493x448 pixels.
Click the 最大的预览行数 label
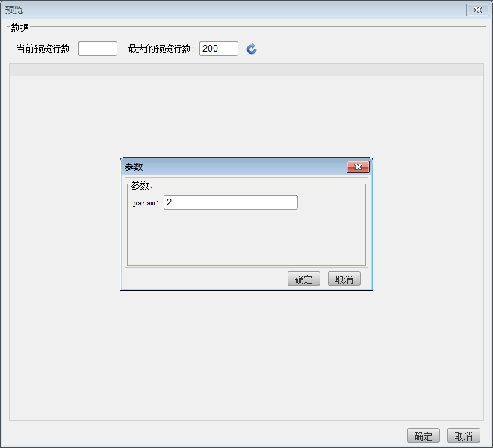(x=161, y=49)
